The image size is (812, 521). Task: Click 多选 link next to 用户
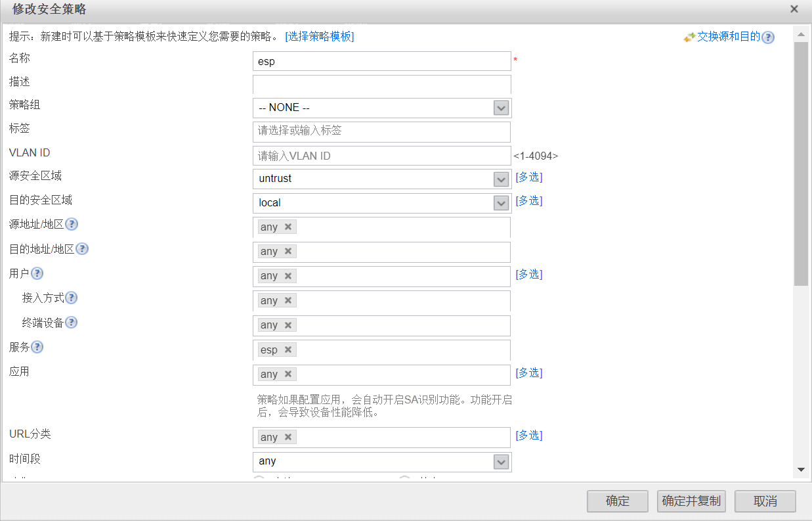coord(529,274)
